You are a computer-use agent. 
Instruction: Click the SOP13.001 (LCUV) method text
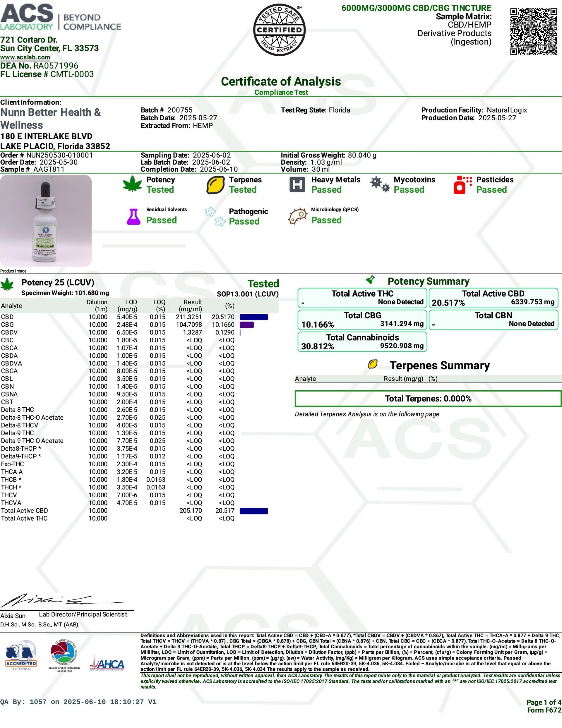(248, 294)
